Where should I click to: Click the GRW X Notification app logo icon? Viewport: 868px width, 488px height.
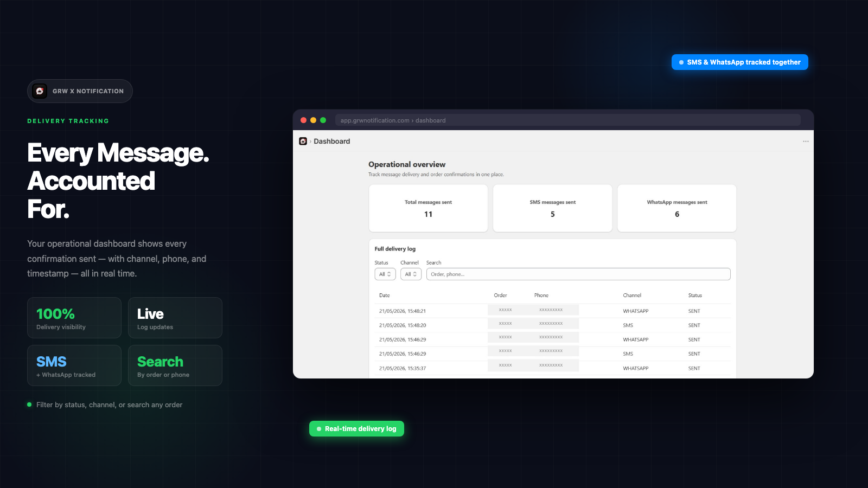(40, 91)
